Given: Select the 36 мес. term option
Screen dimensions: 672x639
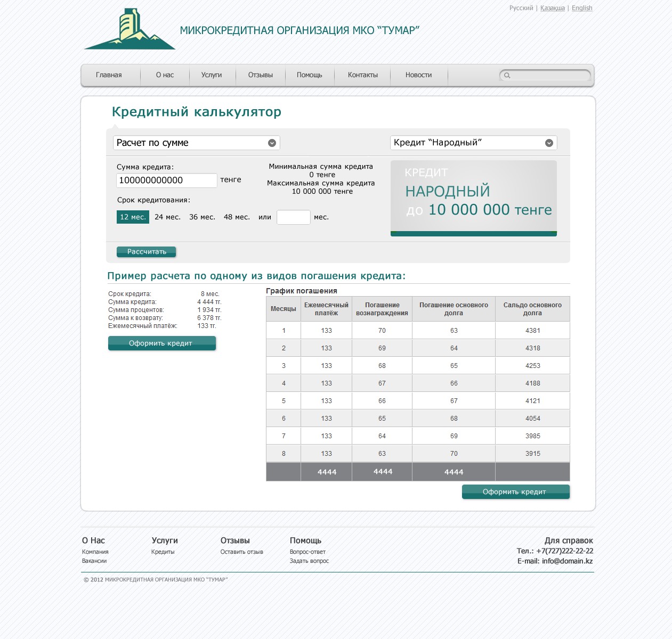Looking at the screenshot, I should pos(202,217).
